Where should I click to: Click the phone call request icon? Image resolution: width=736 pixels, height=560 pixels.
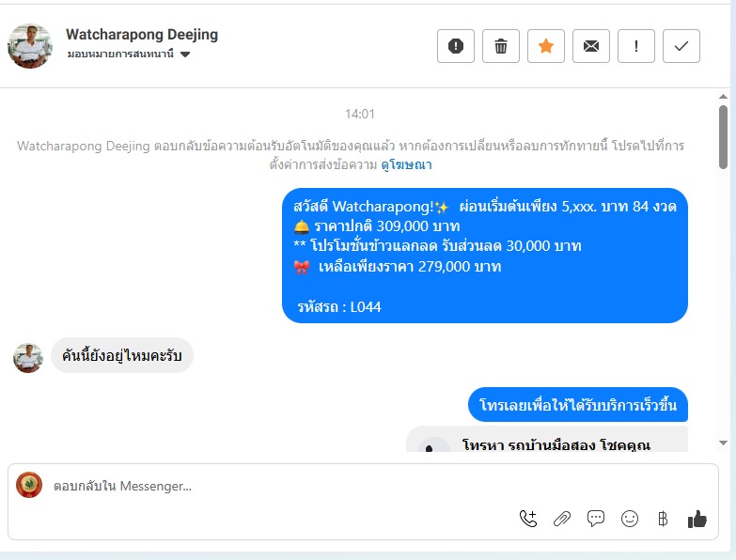coord(528,519)
